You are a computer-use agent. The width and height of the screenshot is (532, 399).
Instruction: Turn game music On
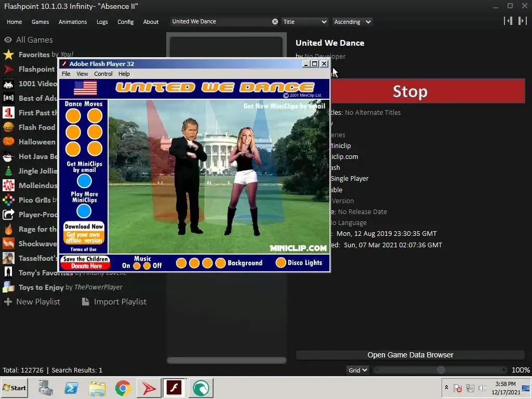pyautogui.click(x=137, y=265)
